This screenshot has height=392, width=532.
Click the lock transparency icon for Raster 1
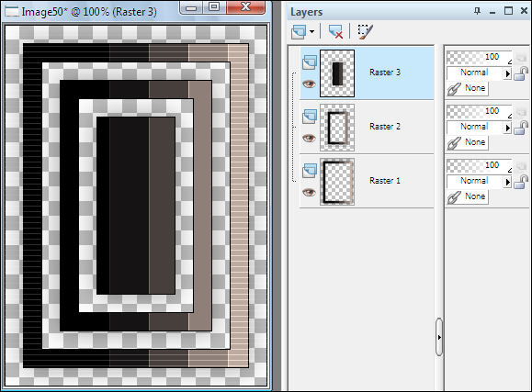[521, 182]
